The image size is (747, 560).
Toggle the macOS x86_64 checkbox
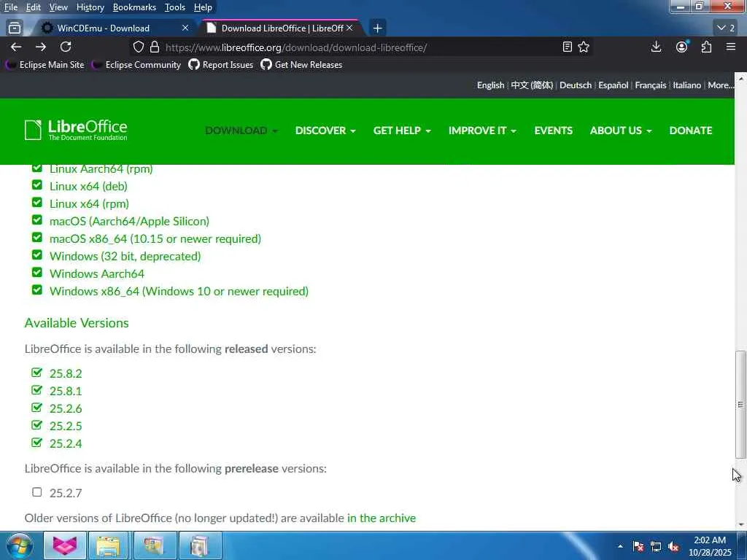pyautogui.click(x=37, y=237)
